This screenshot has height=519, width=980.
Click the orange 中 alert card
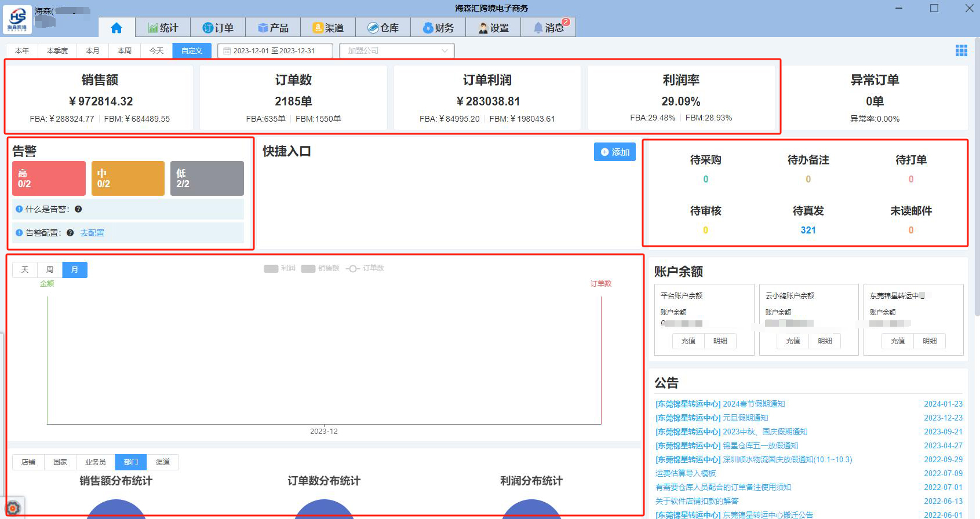point(128,178)
